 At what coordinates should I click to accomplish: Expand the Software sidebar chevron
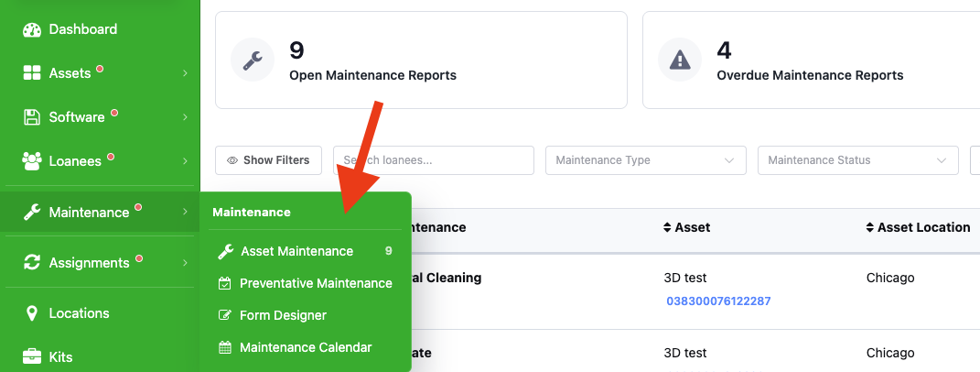(x=185, y=117)
